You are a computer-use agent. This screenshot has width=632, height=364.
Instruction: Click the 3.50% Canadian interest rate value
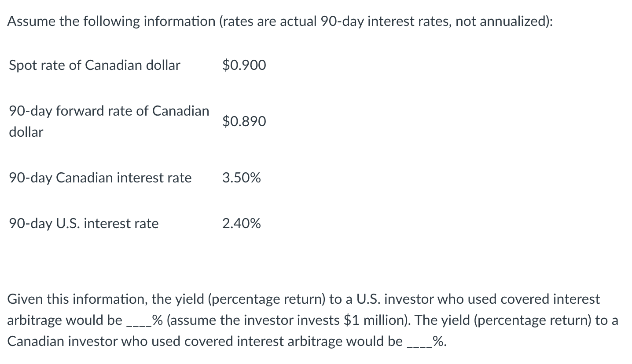(241, 178)
